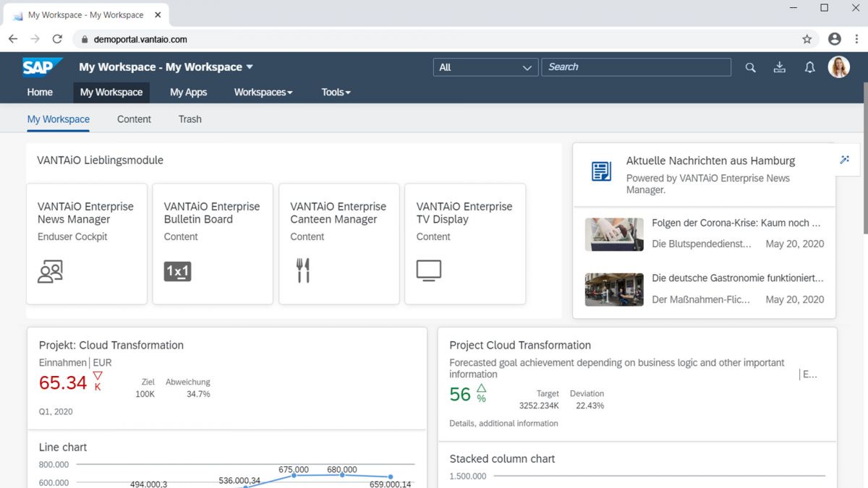The image size is (868, 488).
Task: Click the browser address bar URL
Action: click(140, 40)
